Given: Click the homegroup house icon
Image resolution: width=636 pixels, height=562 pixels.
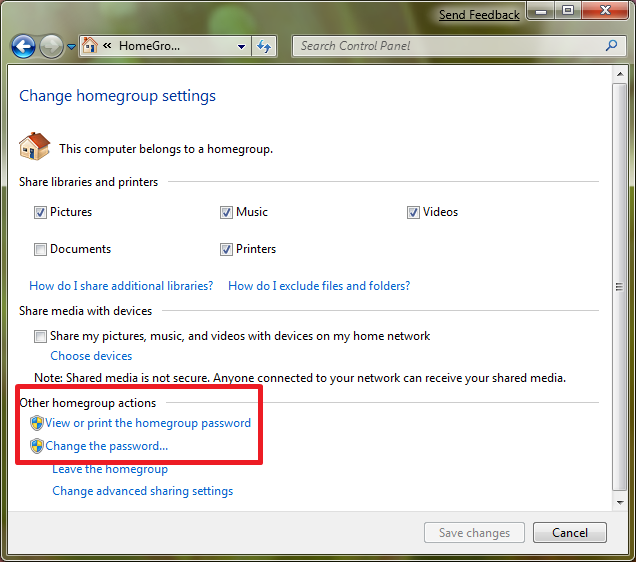Looking at the screenshot, I should pyautogui.click(x=34, y=146).
